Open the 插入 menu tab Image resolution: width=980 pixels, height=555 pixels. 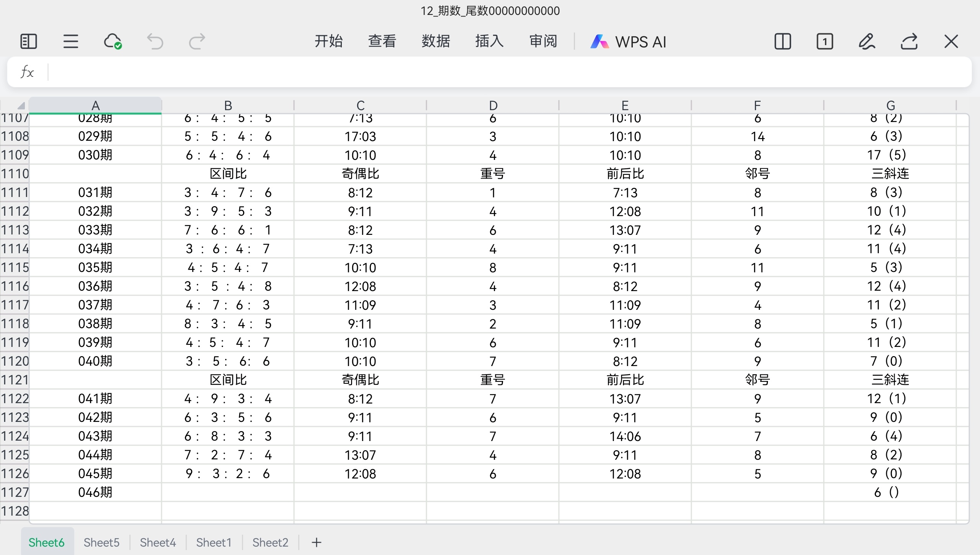pyautogui.click(x=489, y=41)
